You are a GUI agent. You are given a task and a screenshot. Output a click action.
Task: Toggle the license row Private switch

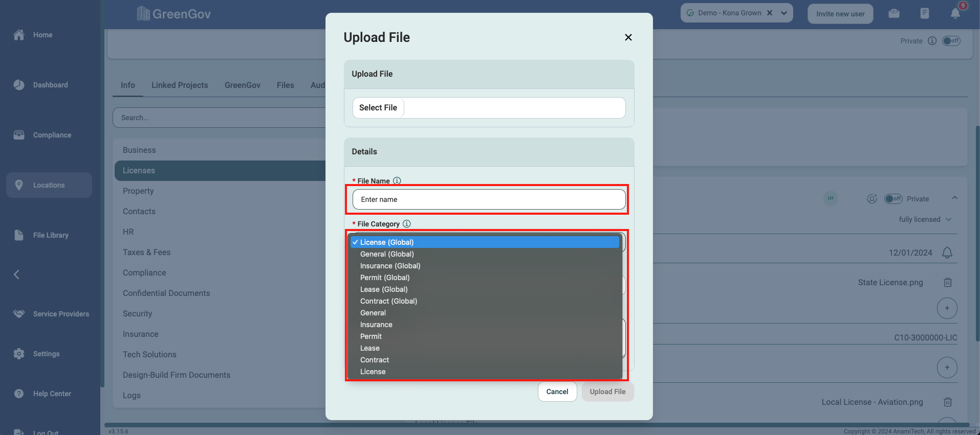(893, 199)
